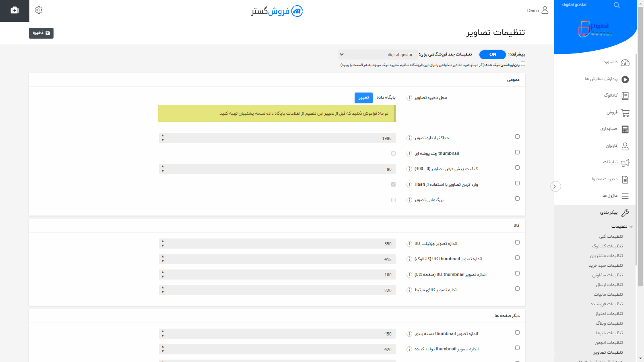This screenshot has width=644, height=362.
Task: Open the داشبورد dashboard icon
Action: 625,63
